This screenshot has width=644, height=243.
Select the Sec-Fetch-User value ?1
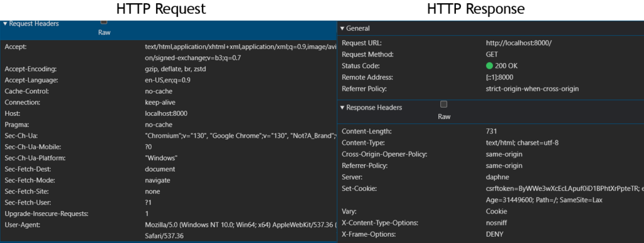(148, 202)
